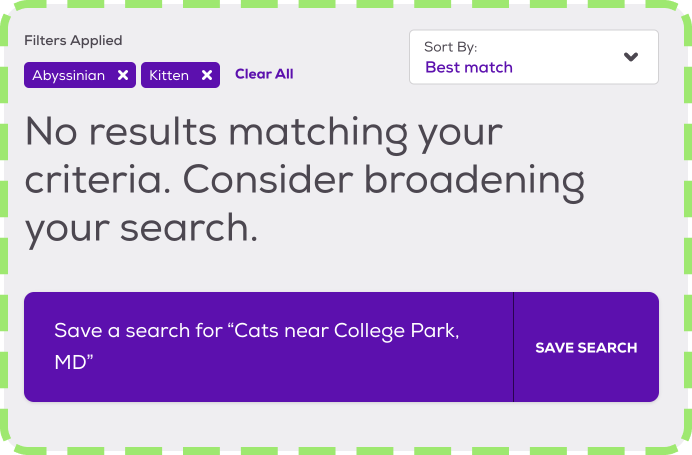Viewport: 692px width, 455px height.
Task: Click the word "Consider" in the message
Action: [x=268, y=180]
